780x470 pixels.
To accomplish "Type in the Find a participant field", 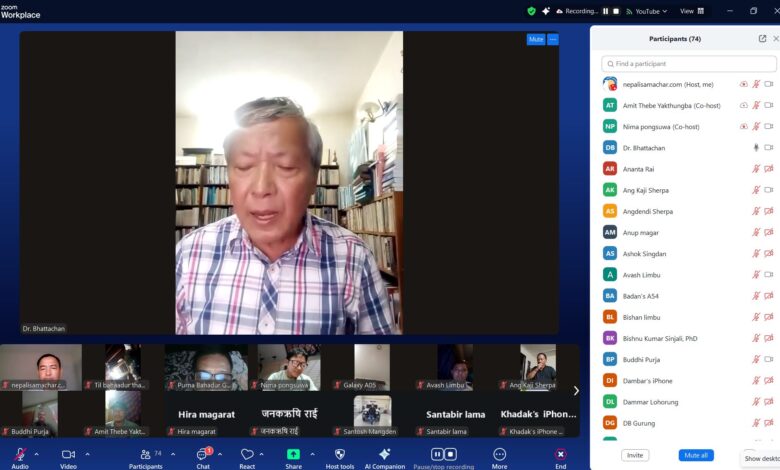I will pos(690,63).
